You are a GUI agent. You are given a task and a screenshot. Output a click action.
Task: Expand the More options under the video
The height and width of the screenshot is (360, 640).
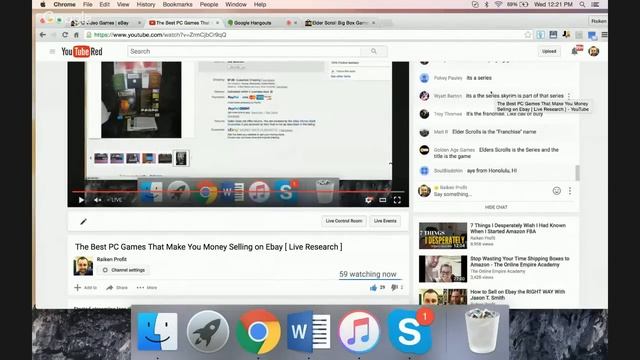pyautogui.click(x=147, y=288)
